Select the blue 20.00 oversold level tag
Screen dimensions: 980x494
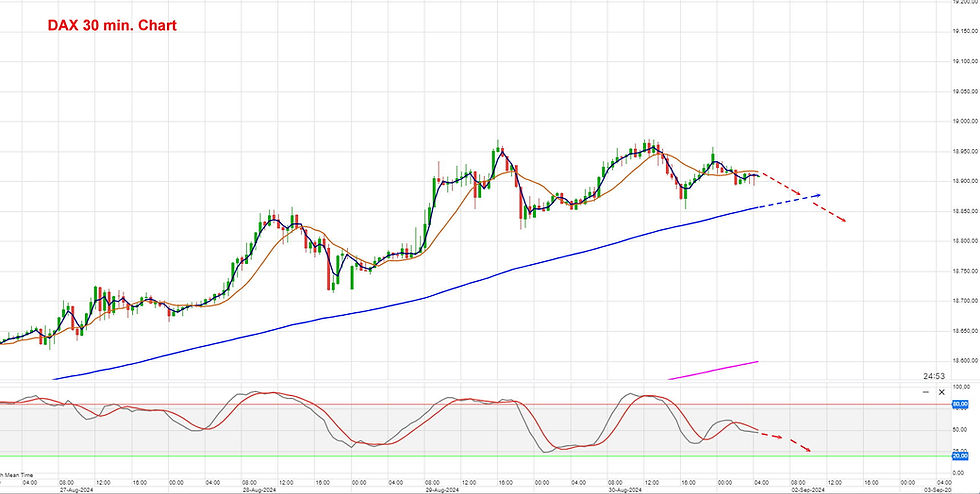[x=959, y=456]
